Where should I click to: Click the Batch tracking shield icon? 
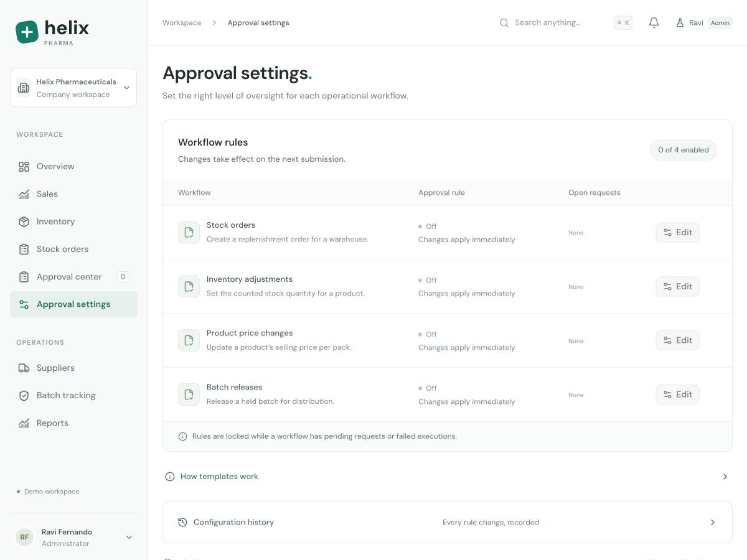pos(24,395)
